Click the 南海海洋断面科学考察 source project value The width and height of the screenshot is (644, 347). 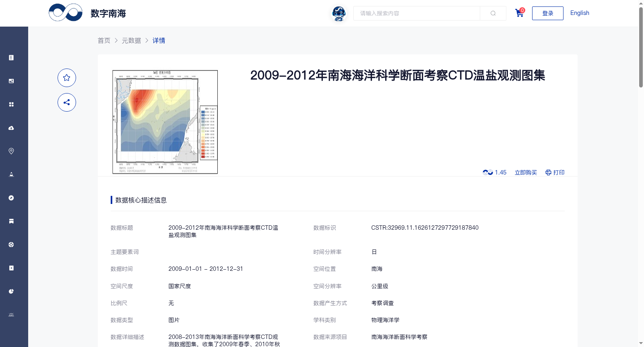399,337
